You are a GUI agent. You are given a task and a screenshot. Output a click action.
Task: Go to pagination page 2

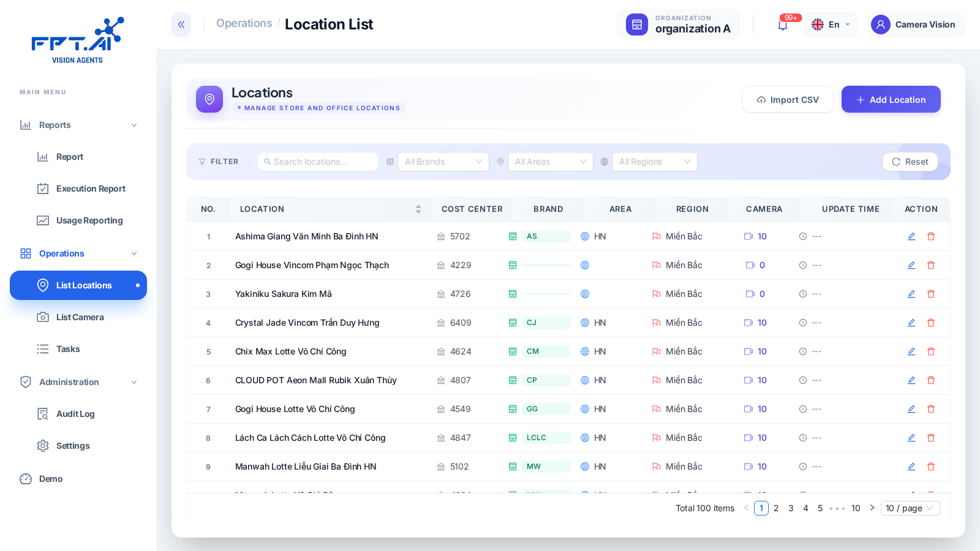pyautogui.click(x=776, y=508)
